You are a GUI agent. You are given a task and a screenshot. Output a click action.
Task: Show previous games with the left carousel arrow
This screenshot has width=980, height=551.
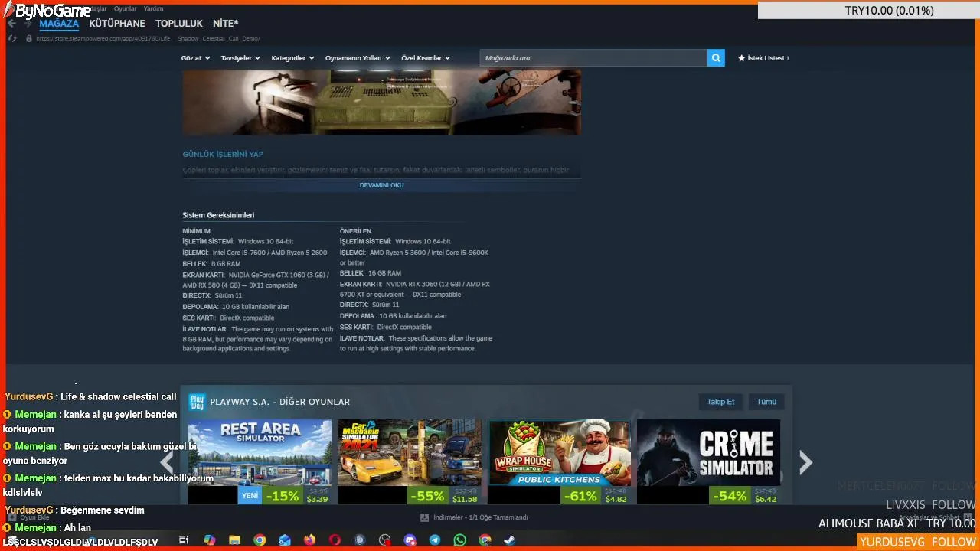tap(167, 462)
